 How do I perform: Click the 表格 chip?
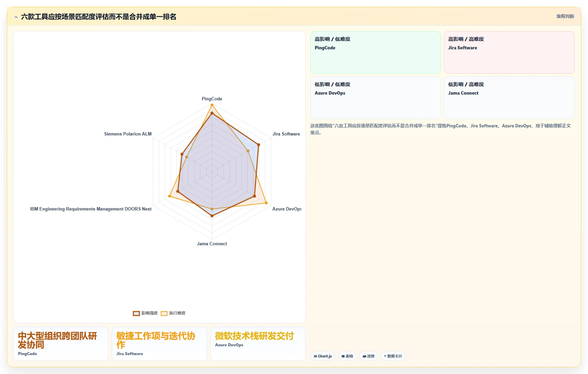pos(347,356)
